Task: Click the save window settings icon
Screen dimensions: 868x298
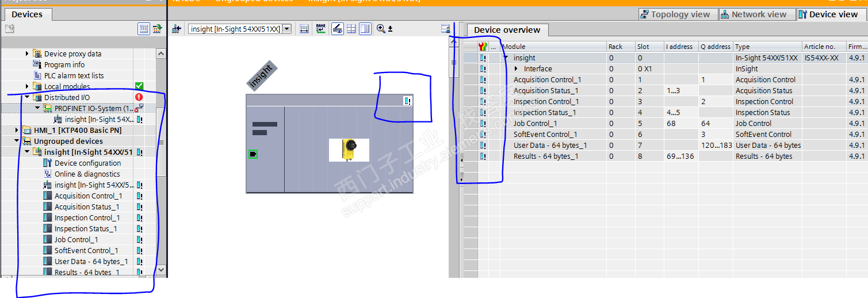Action: [x=445, y=29]
